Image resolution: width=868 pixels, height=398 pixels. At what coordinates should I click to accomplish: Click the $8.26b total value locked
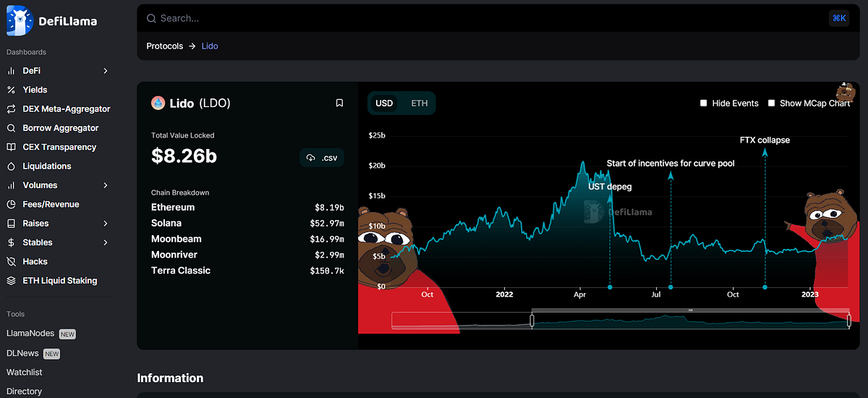(x=184, y=156)
